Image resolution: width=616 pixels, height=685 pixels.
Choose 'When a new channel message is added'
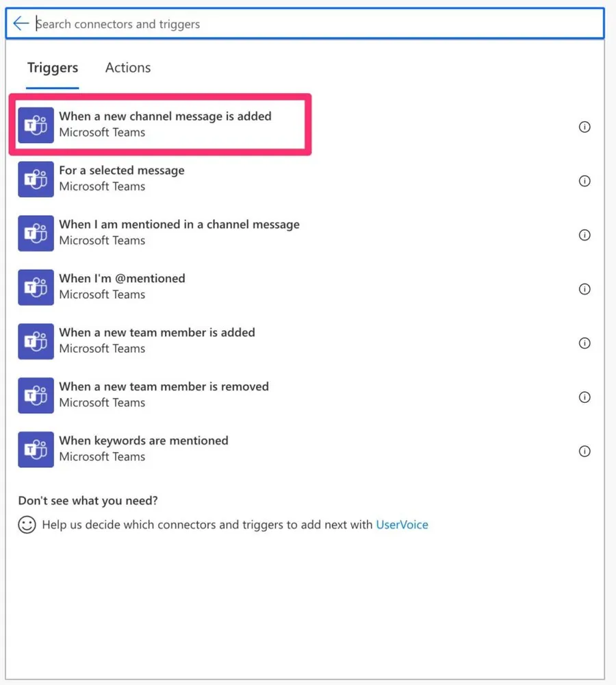[x=165, y=116]
